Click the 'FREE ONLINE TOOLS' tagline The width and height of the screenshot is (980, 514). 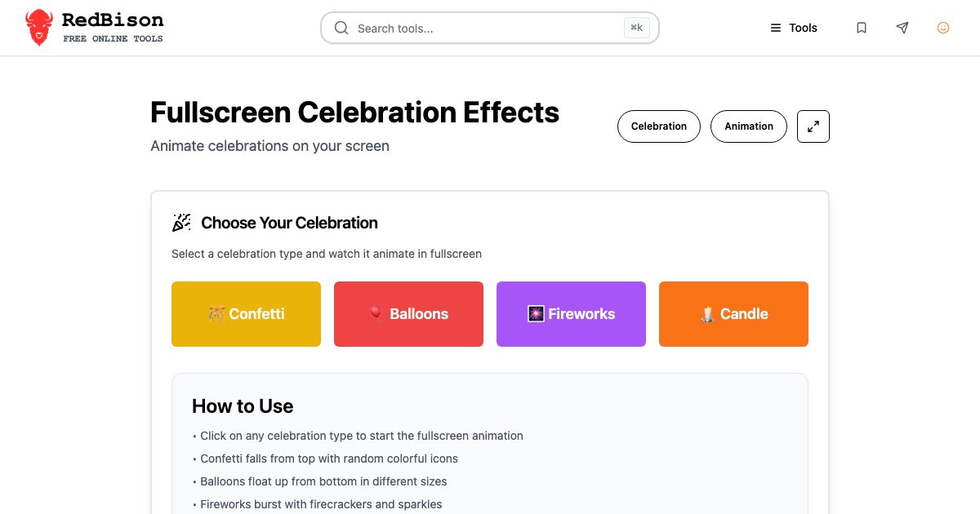point(113,38)
